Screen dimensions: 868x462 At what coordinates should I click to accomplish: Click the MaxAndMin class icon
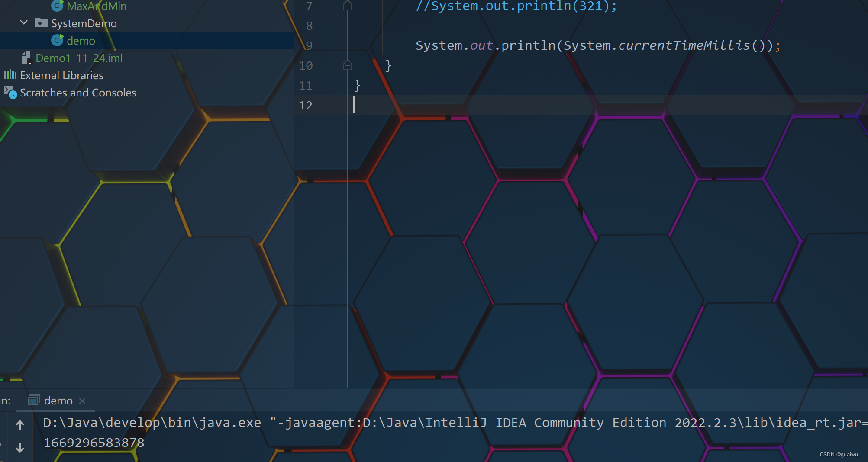57,6
